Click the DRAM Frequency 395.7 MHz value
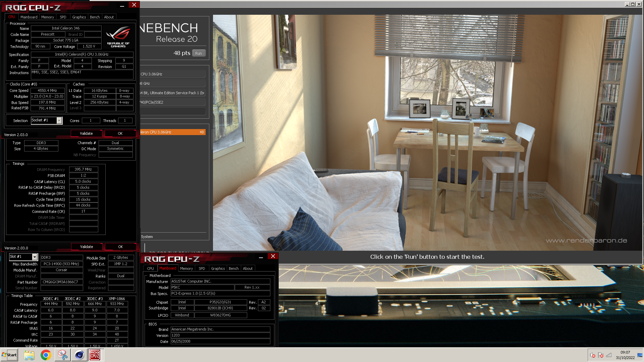Screen dimensions: 644x362 click(83, 169)
